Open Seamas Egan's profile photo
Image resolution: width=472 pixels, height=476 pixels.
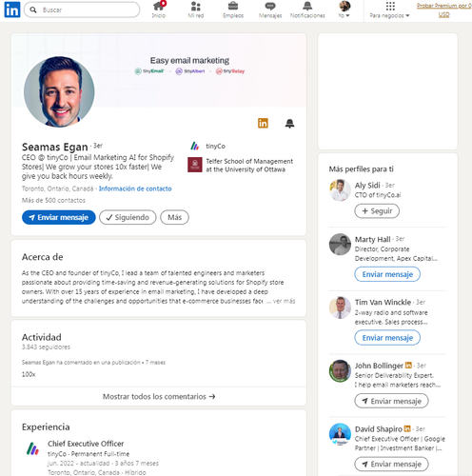59,91
